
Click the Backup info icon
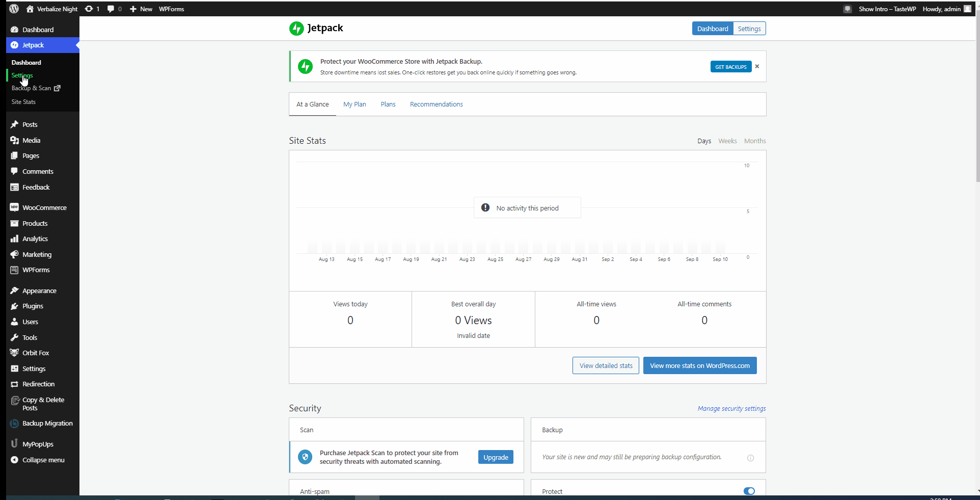pyautogui.click(x=750, y=458)
